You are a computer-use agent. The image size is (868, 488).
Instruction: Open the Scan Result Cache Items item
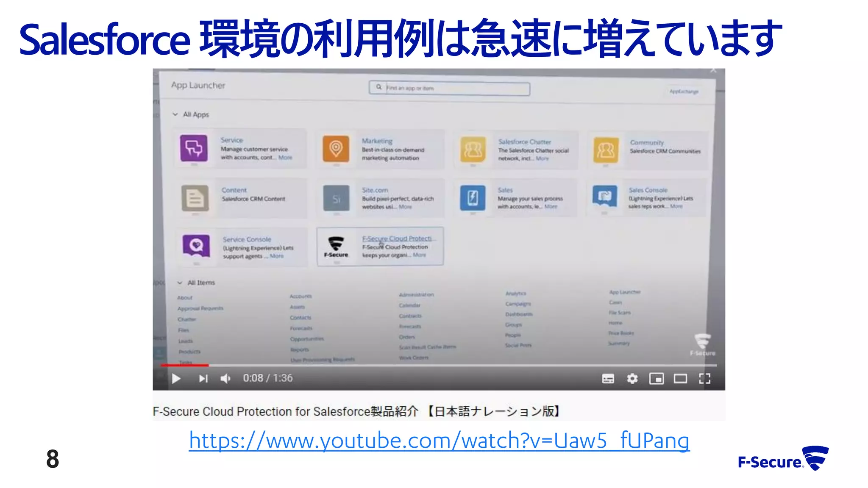[x=428, y=347]
